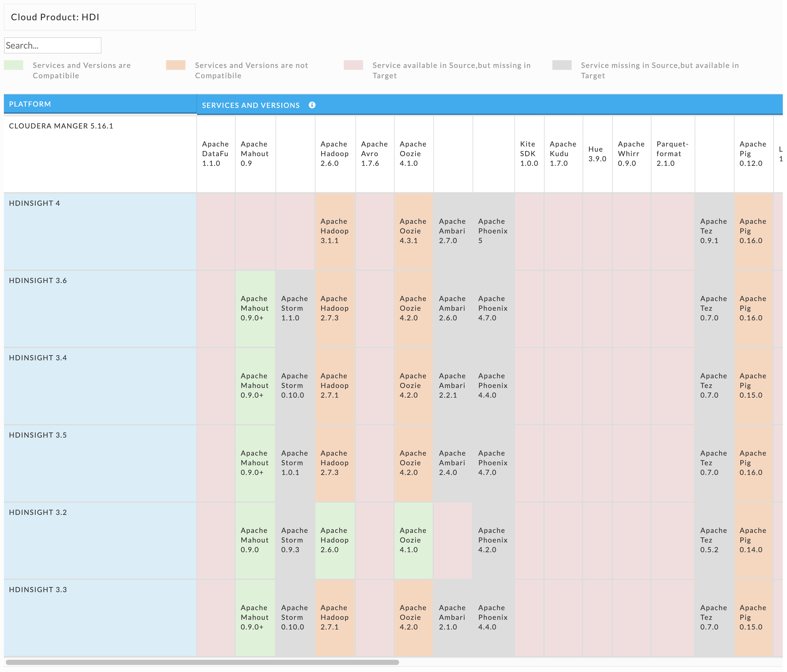Click Parquet-format 2.1.0 cell
The width and height of the screenshot is (787, 672).
[673, 154]
